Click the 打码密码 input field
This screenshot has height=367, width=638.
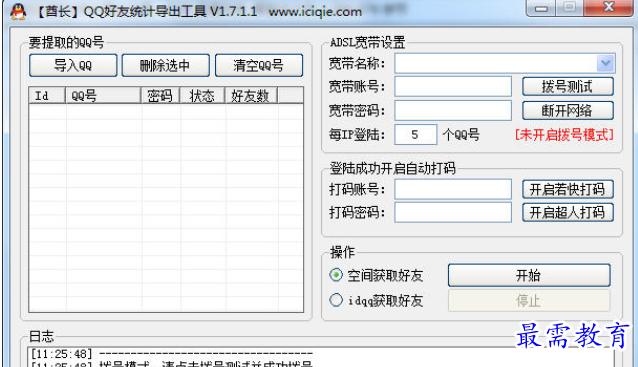pyautogui.click(x=453, y=212)
